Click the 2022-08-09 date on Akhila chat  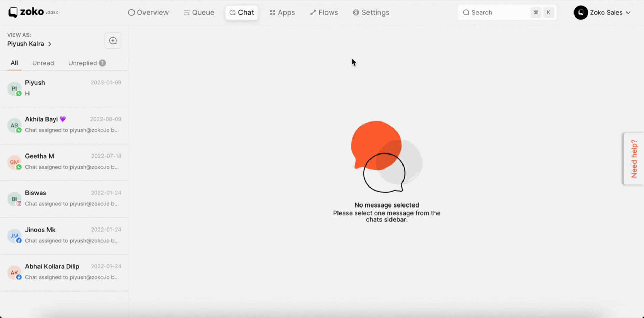(106, 119)
